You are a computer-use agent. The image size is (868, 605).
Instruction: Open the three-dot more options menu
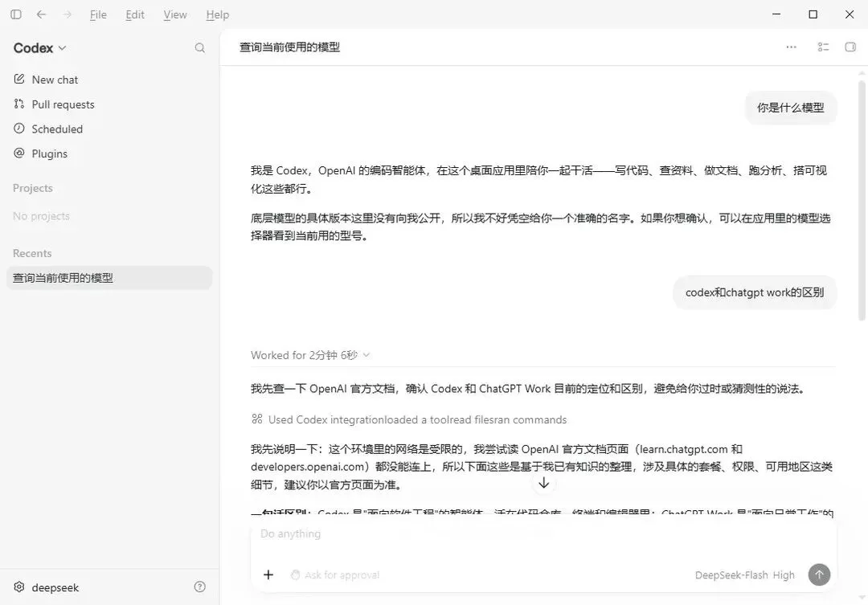click(791, 47)
